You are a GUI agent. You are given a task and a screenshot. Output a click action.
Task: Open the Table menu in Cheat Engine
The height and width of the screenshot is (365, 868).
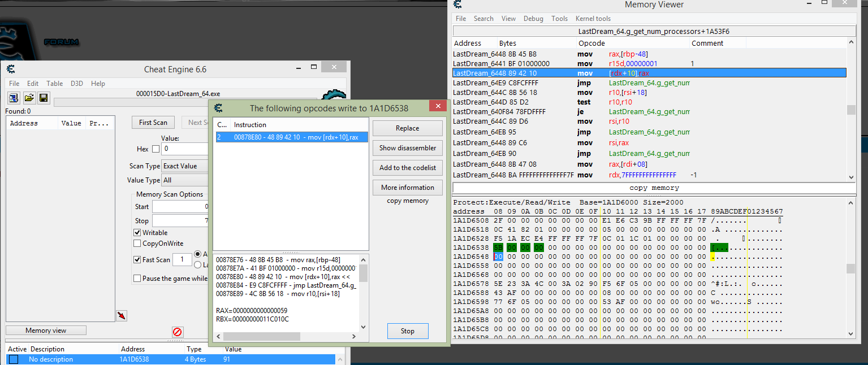point(54,83)
